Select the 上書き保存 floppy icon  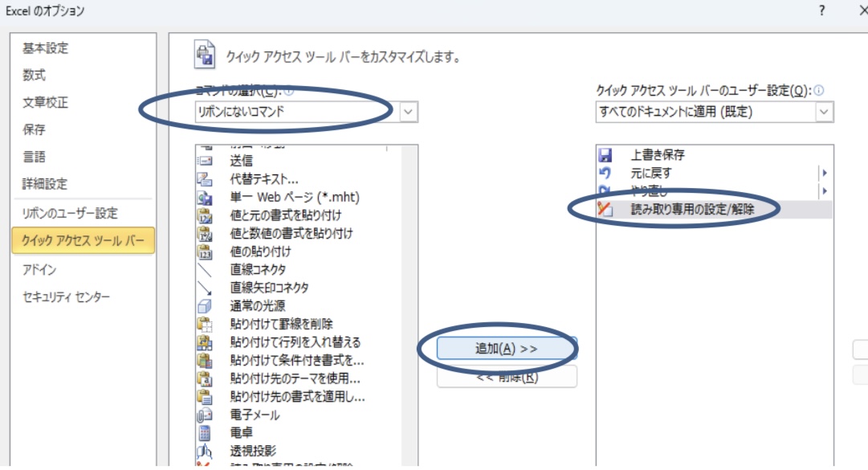(x=605, y=155)
